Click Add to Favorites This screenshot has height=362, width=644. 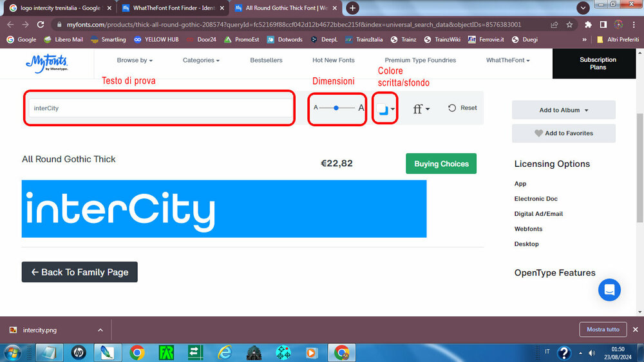(x=563, y=133)
